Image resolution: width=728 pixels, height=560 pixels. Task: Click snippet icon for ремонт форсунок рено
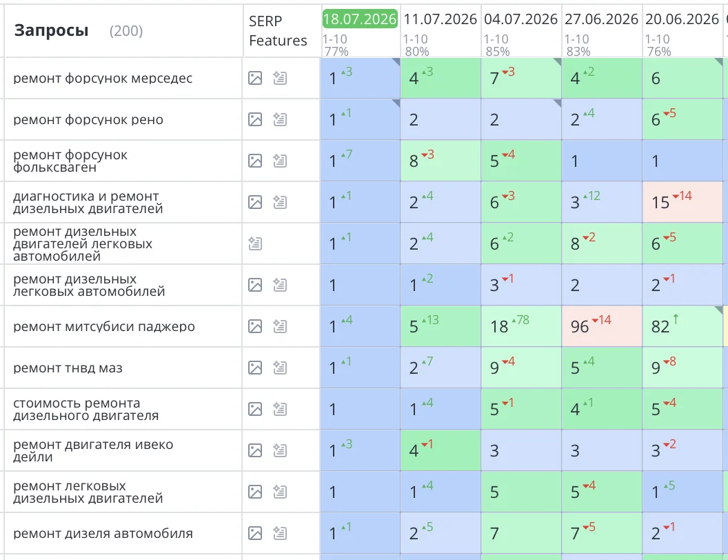click(279, 119)
